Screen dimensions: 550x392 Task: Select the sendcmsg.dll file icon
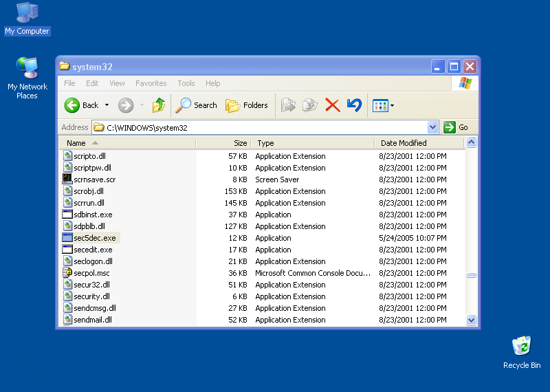point(67,308)
